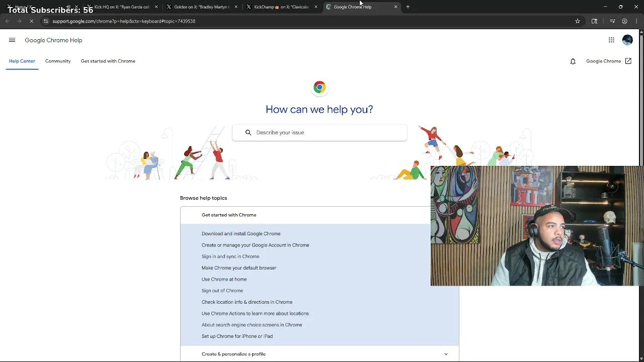Open the Chrome profile icon in toolbar

624,21
